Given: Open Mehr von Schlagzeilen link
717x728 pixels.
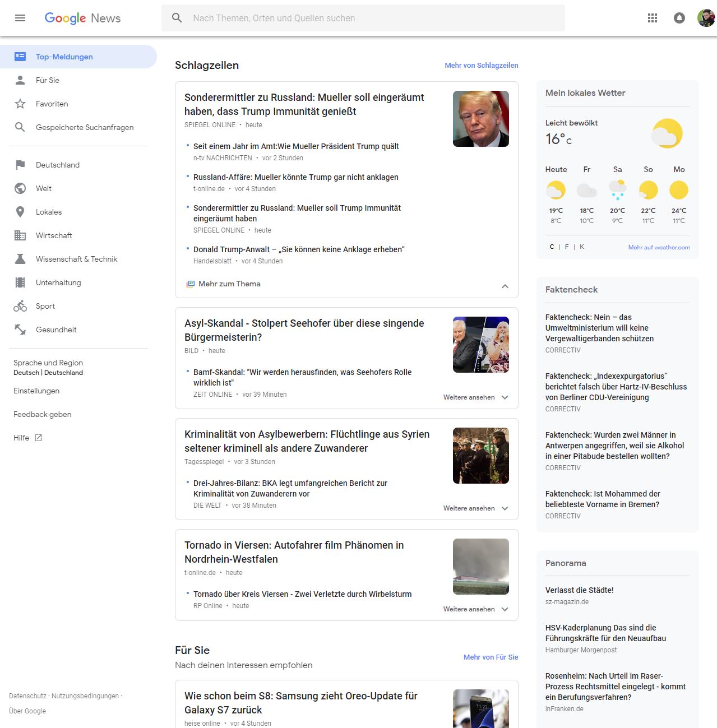Looking at the screenshot, I should 482,66.
